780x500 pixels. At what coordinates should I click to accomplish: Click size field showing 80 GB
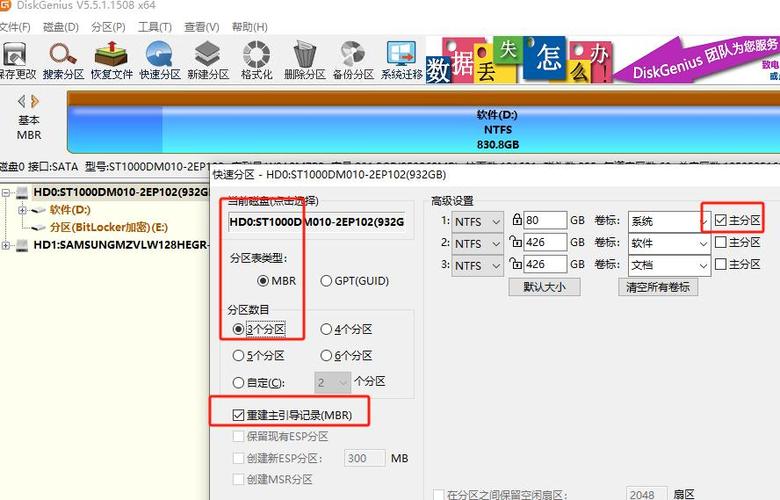point(545,220)
